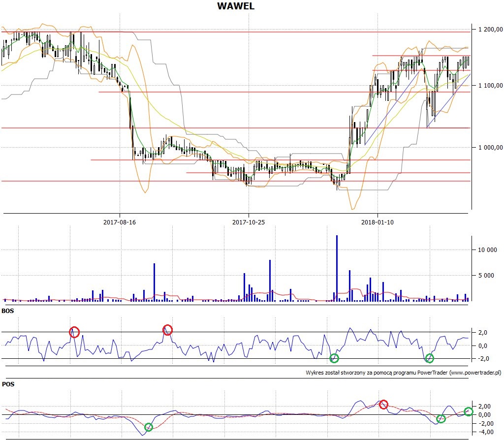Viewport: 504px width, 440px height.
Task: Select the 10 000 volume axis label
Action: 487,250
